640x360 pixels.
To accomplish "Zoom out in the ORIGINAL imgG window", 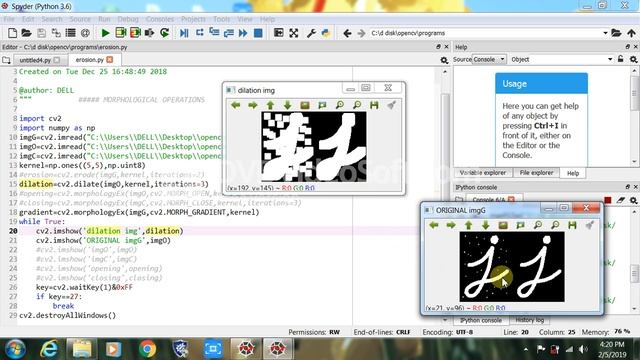I will coord(555,225).
